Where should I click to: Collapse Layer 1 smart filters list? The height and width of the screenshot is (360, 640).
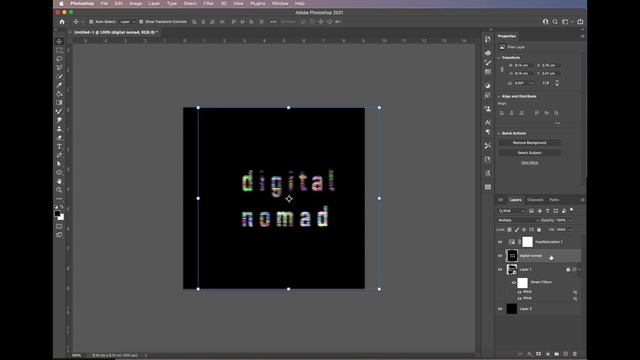pyautogui.click(x=580, y=269)
